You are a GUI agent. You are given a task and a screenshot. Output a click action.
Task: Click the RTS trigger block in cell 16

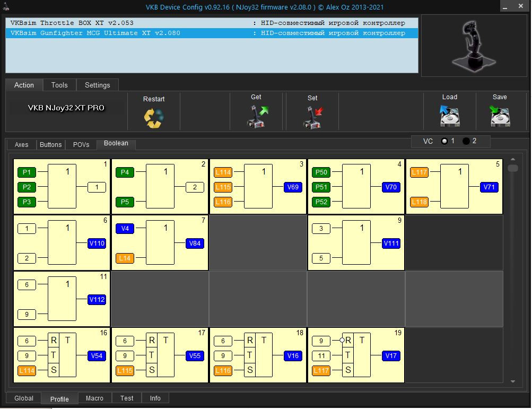coord(62,355)
